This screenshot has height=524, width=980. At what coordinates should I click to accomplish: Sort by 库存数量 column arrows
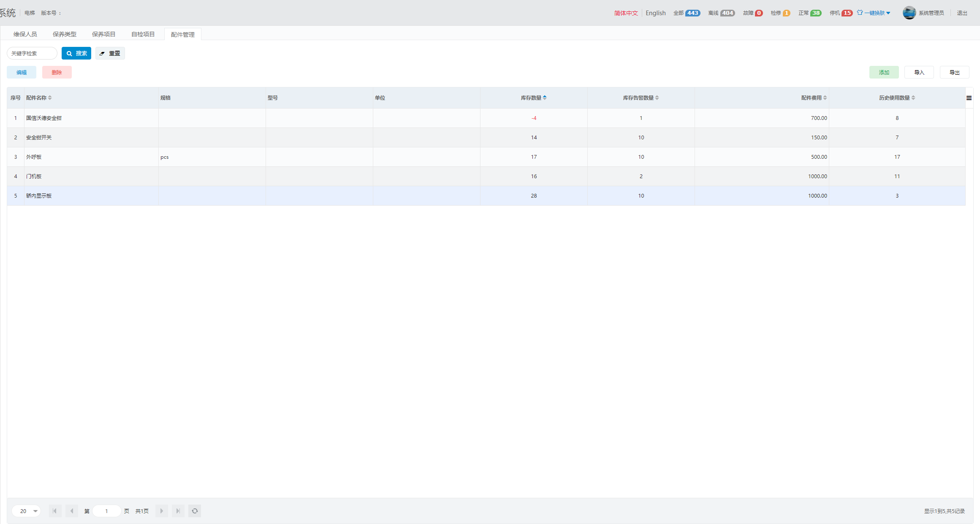click(x=545, y=98)
